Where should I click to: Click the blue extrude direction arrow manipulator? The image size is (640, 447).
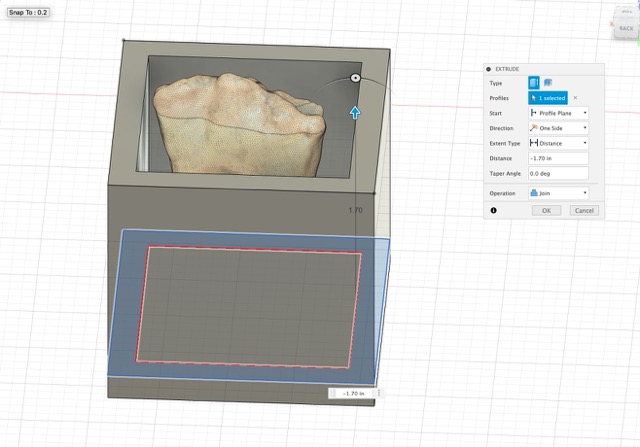click(354, 111)
